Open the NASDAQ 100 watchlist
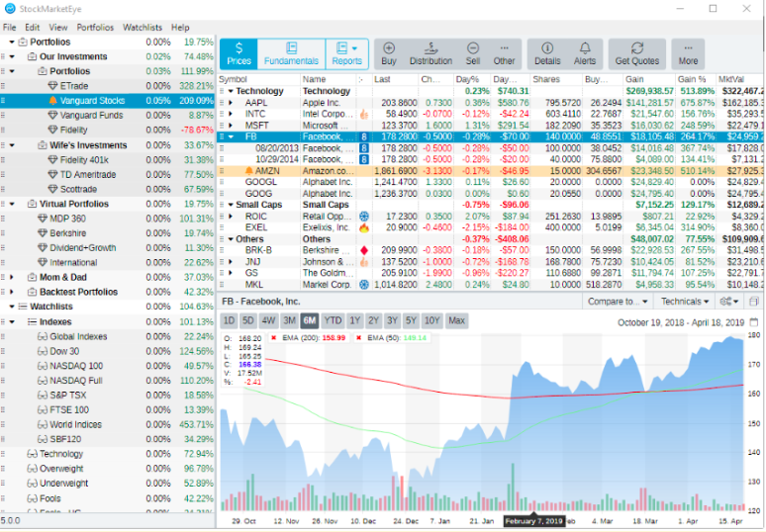Screen dimensions: 766x532 point(108,366)
